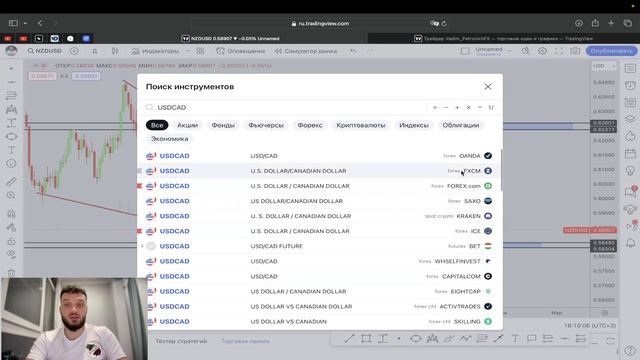Screen dimensions: 640x360
Task: Select the text tool in left toolbar
Action: click(11, 150)
